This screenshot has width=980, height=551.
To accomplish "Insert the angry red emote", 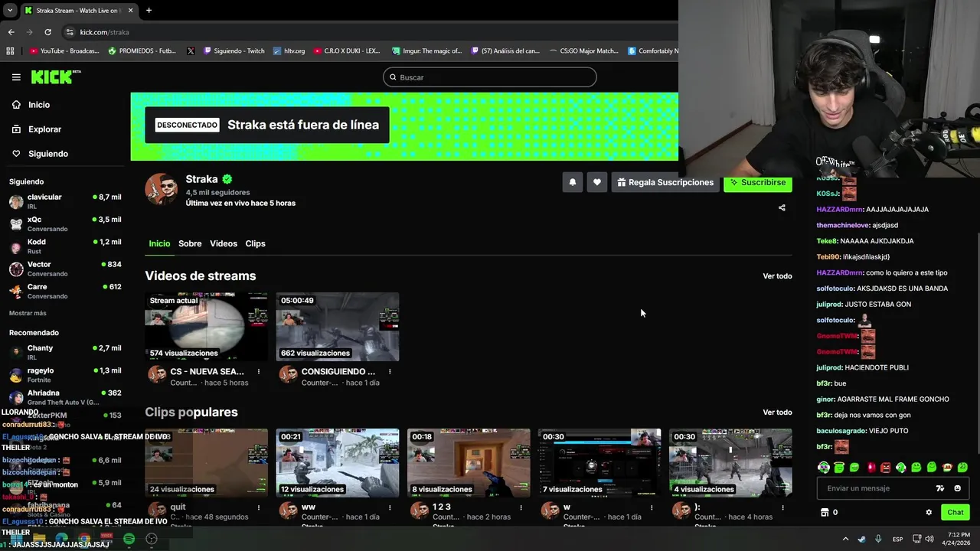I will pyautogui.click(x=886, y=467).
